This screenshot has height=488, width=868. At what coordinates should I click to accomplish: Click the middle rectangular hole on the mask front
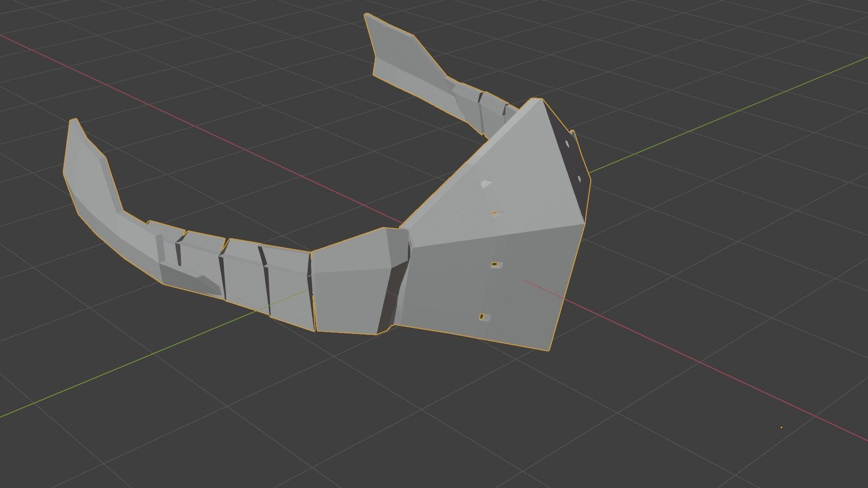(494, 264)
